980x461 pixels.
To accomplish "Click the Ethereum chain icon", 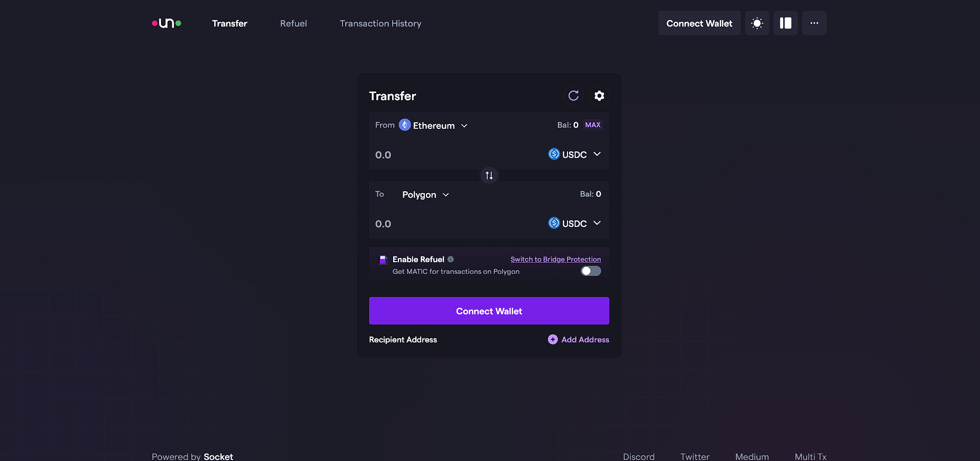I will point(405,125).
